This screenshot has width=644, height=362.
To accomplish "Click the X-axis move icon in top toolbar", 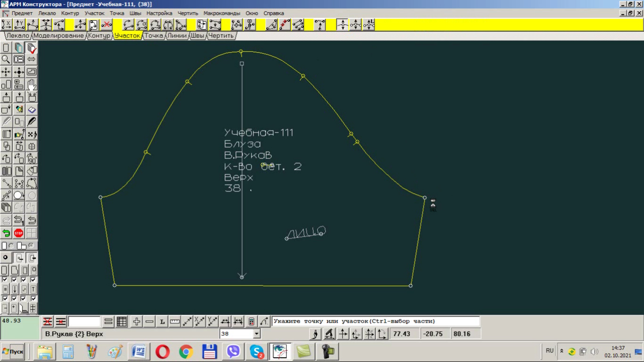I will [x=7, y=25].
